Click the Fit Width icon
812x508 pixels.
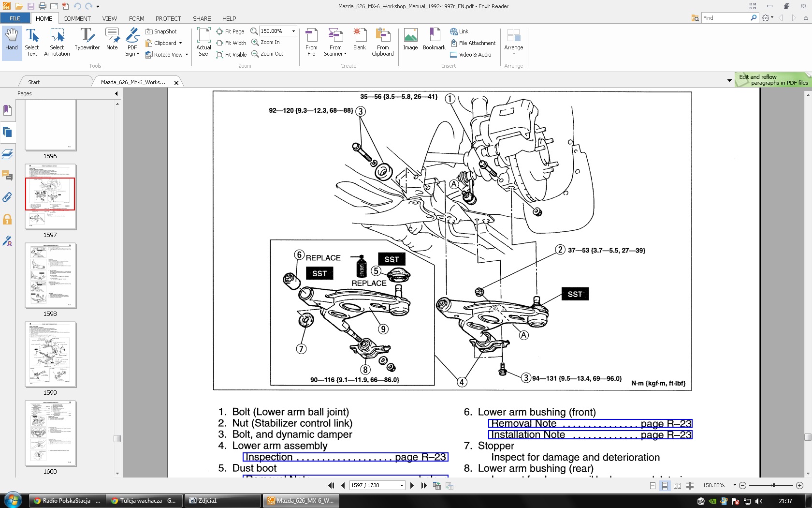220,43
